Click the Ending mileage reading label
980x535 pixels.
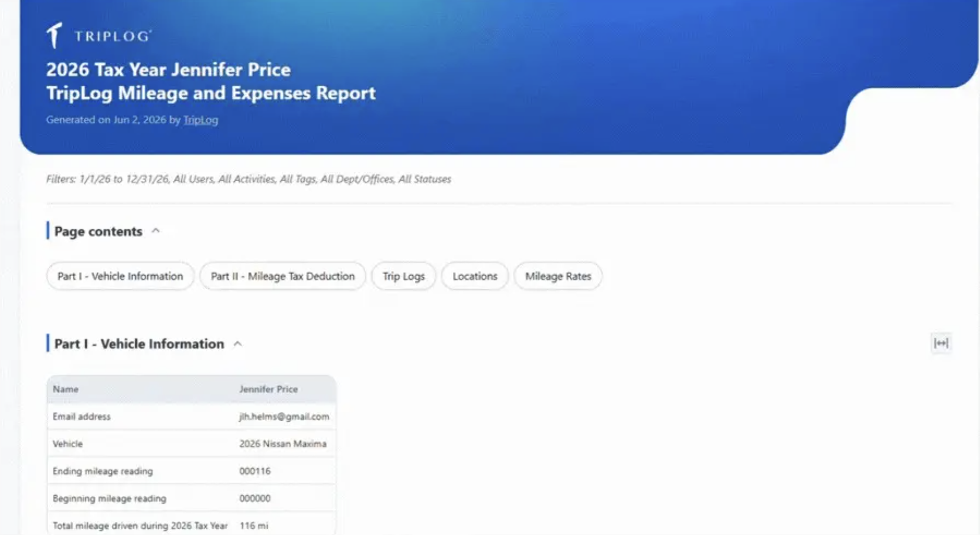[x=103, y=471]
